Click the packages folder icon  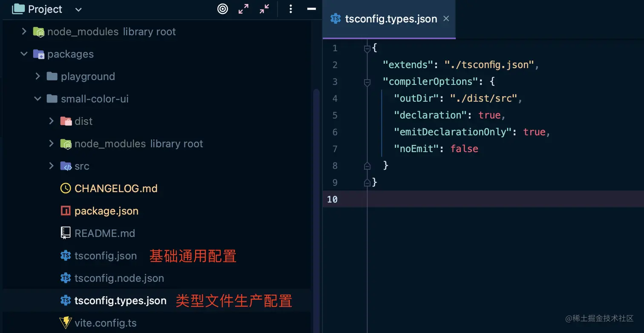pyautogui.click(x=39, y=54)
